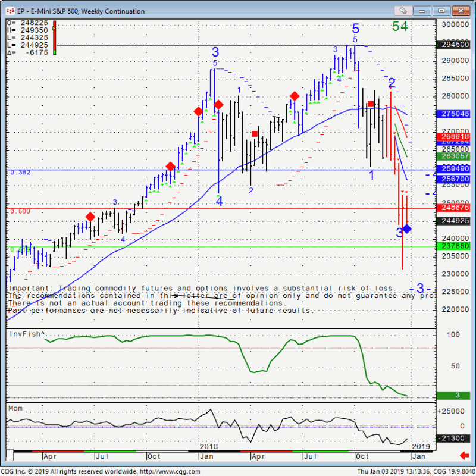
Task: Click the blue 275045 moving average price tag
Action: tap(453, 114)
